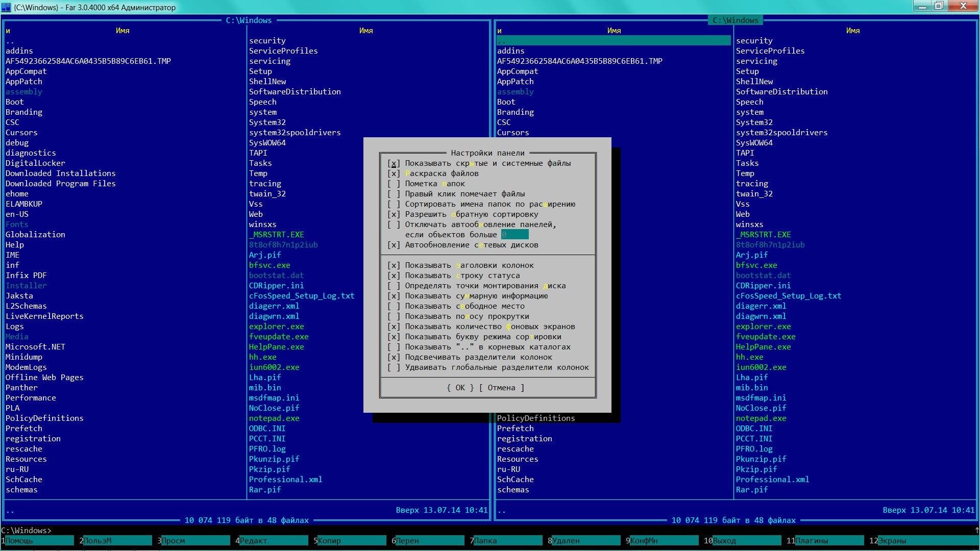The height and width of the screenshot is (551, 980).
Task: Toggle 'Автообновление сетевых дисков' checkbox
Action: click(x=394, y=245)
